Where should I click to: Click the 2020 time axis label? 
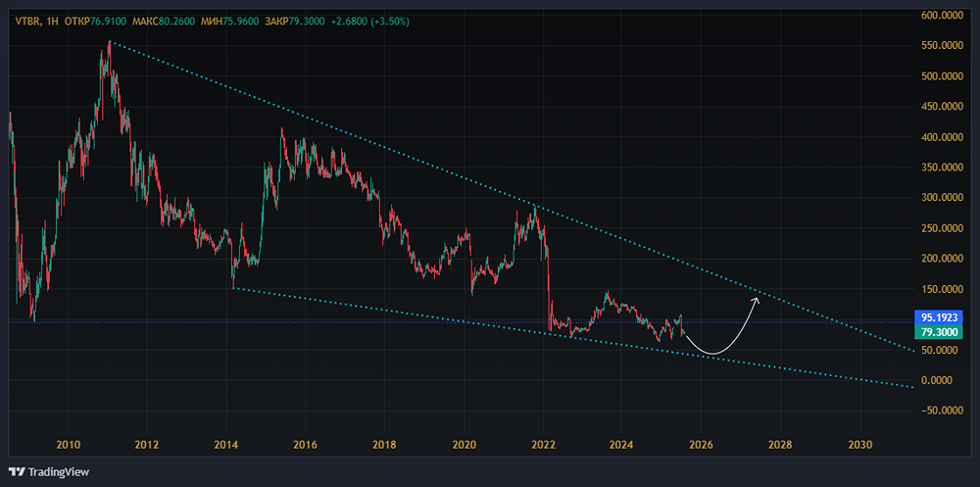click(464, 445)
